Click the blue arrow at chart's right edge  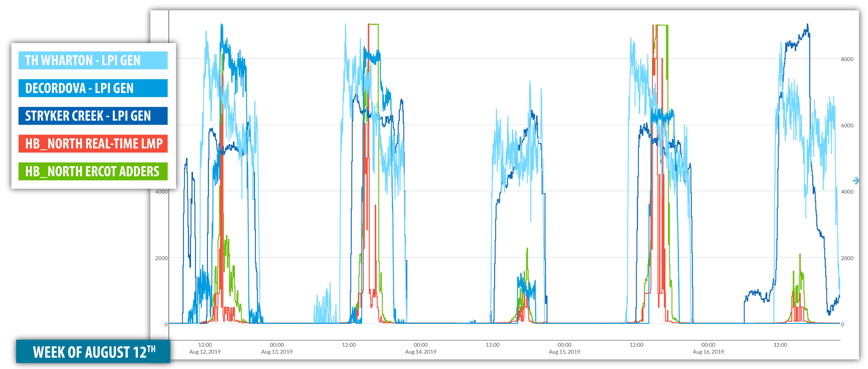[x=856, y=180]
